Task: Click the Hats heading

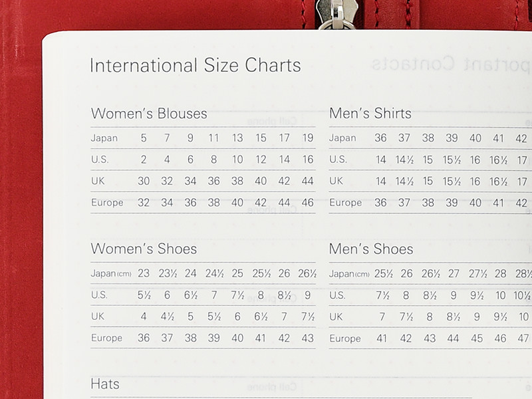Action: point(105,384)
